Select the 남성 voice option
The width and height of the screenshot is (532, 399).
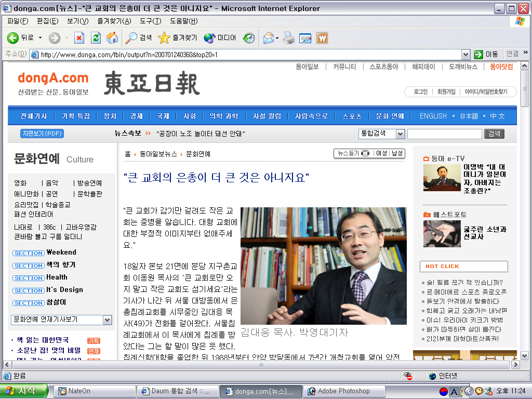click(397, 153)
